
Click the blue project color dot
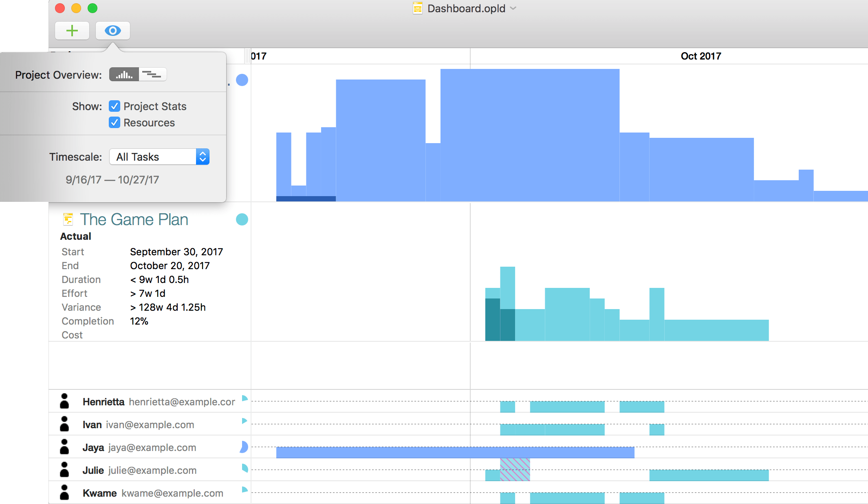(x=242, y=80)
